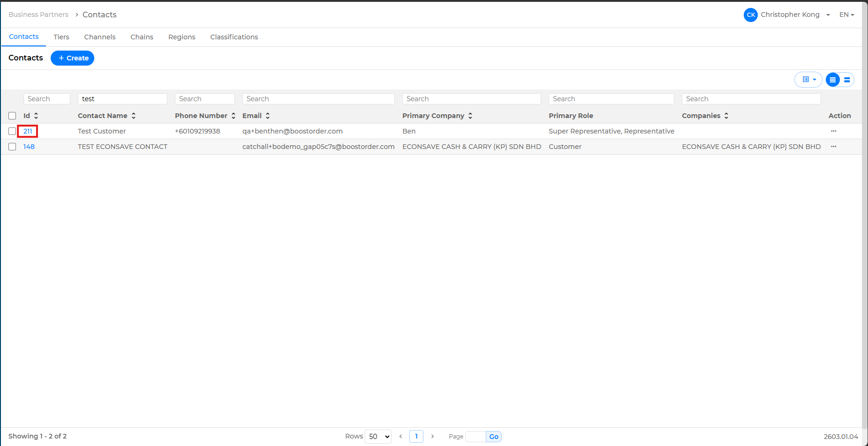Expand the EN language selector

846,15
